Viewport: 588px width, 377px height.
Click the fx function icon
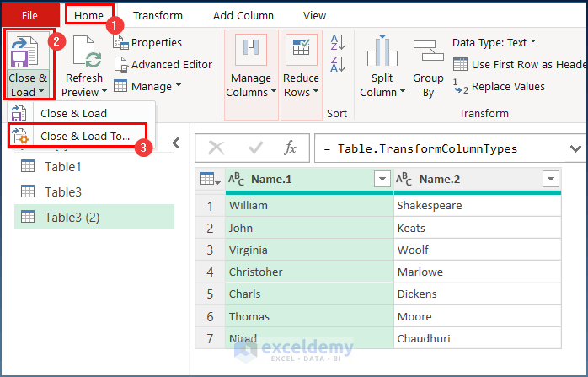[290, 148]
